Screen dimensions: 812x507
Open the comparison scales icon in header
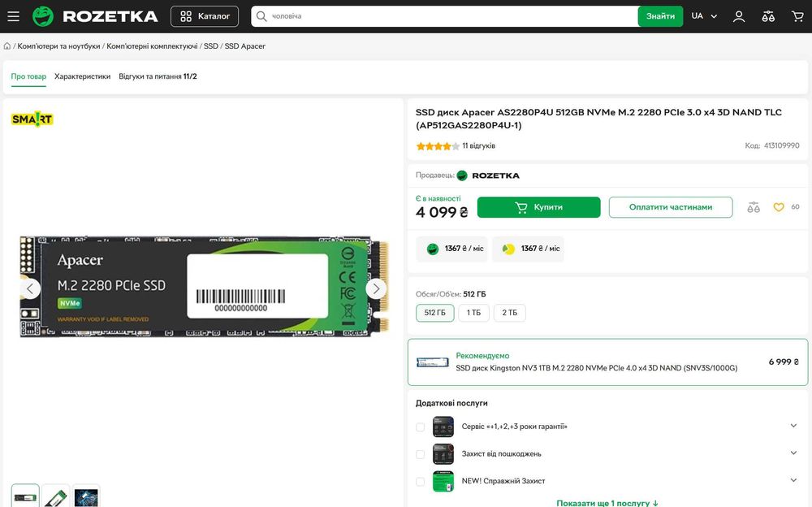(768, 16)
